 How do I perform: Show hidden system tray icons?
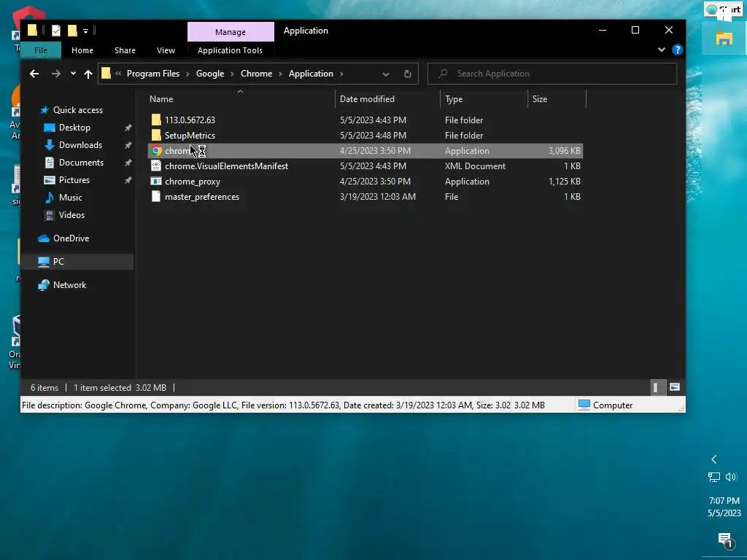713,459
